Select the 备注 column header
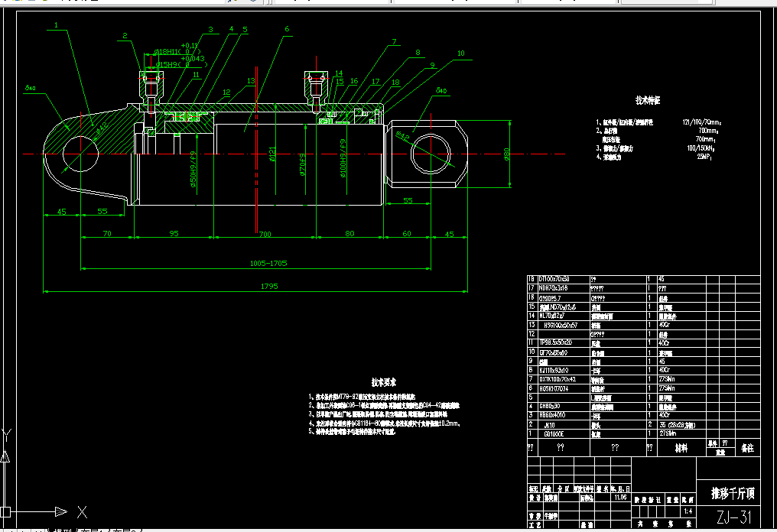Screen dimensions: 777x532 coord(747,448)
